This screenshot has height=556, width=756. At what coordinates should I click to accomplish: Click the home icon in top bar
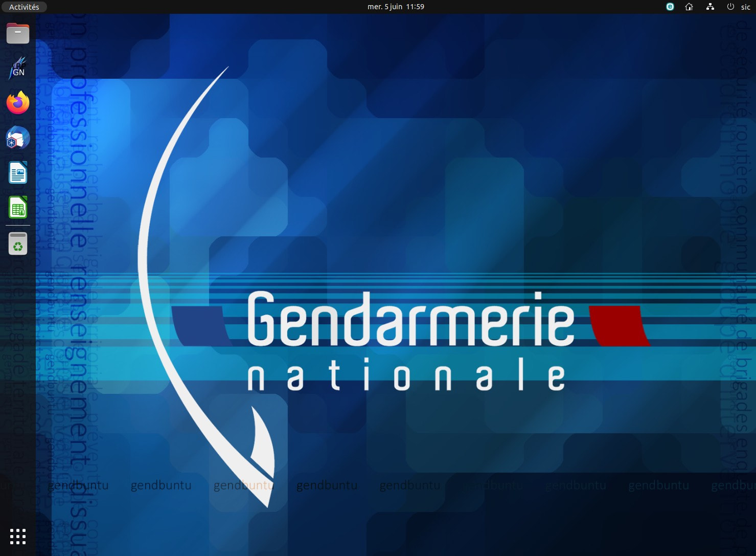689,7
